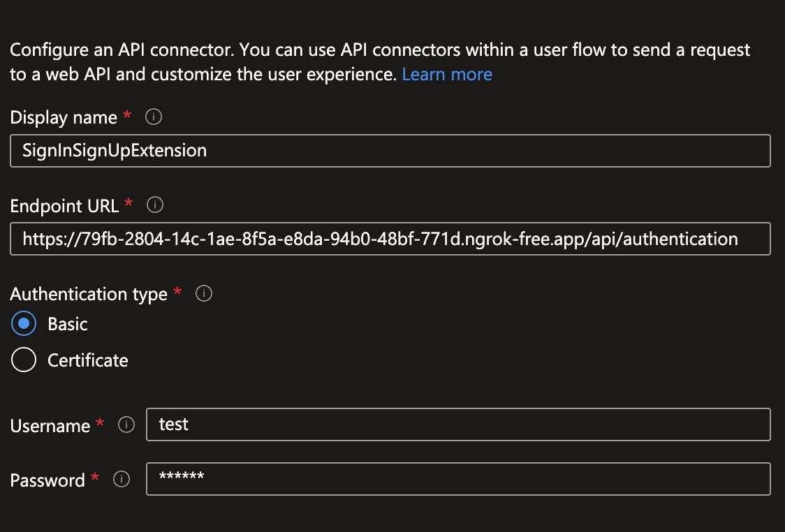View the Authentication type info tooltip
785x532 pixels.
(x=203, y=294)
